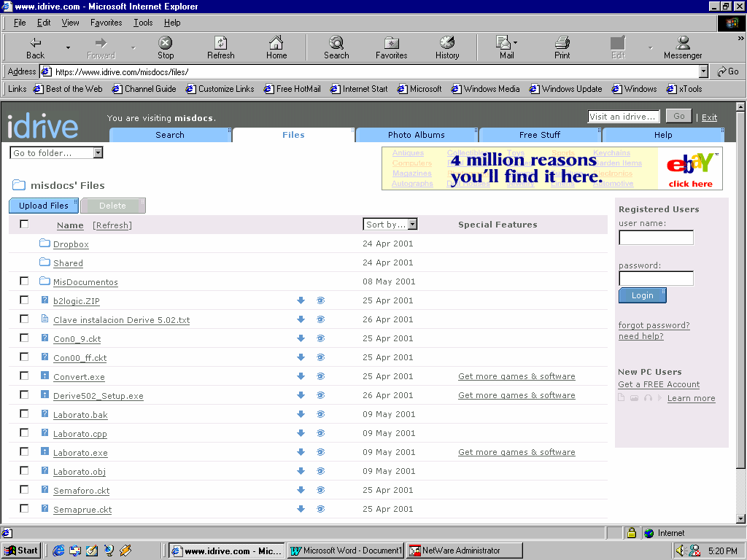The height and width of the screenshot is (560, 747).
Task: Switch to the Photo Albums tab
Action: (416, 135)
